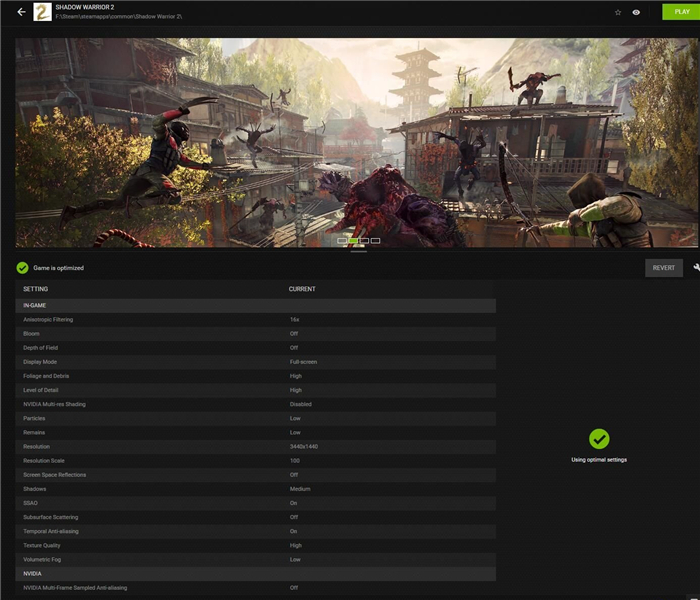This screenshot has width=700, height=600.
Task: Click the game install path text
Action: click(119, 17)
